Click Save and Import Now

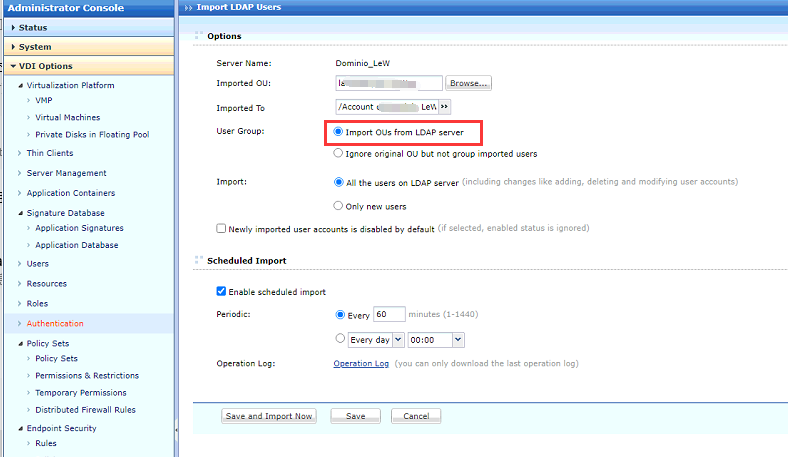pyautogui.click(x=269, y=416)
